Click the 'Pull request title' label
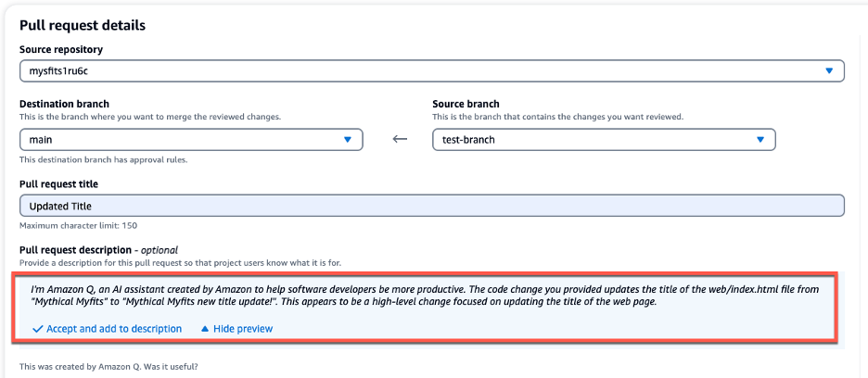The height and width of the screenshot is (378, 868). 58,183
